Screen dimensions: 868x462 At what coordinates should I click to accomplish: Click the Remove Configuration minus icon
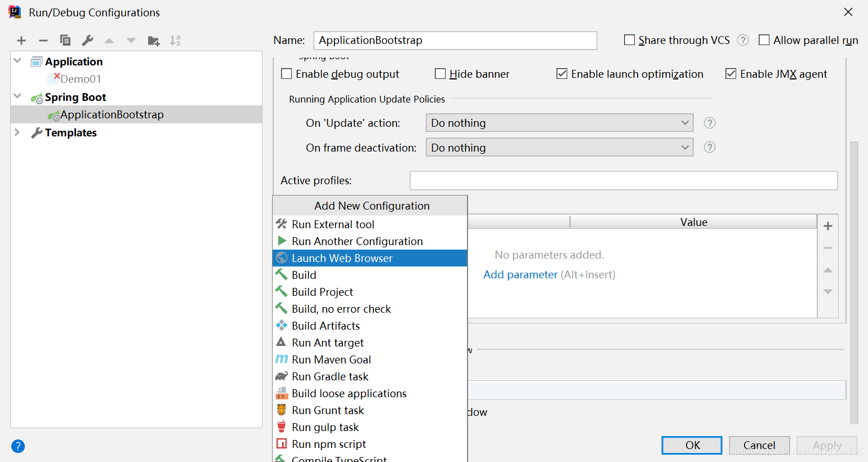tap(43, 41)
